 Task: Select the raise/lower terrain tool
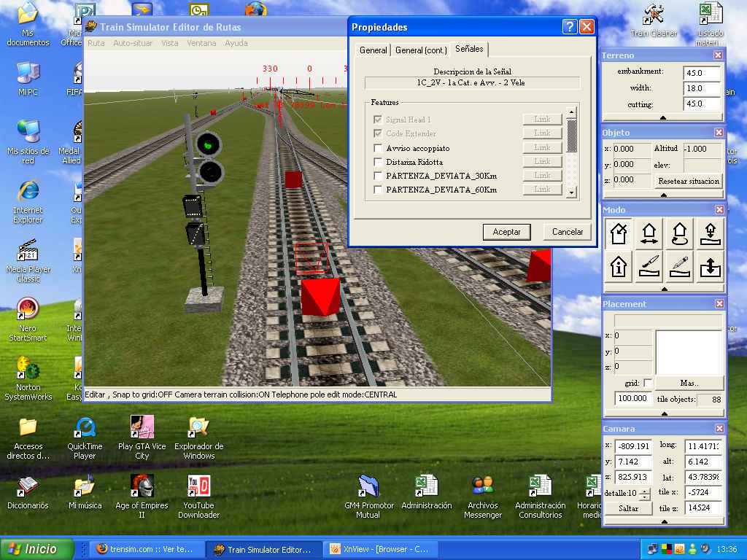pyautogui.click(x=710, y=266)
